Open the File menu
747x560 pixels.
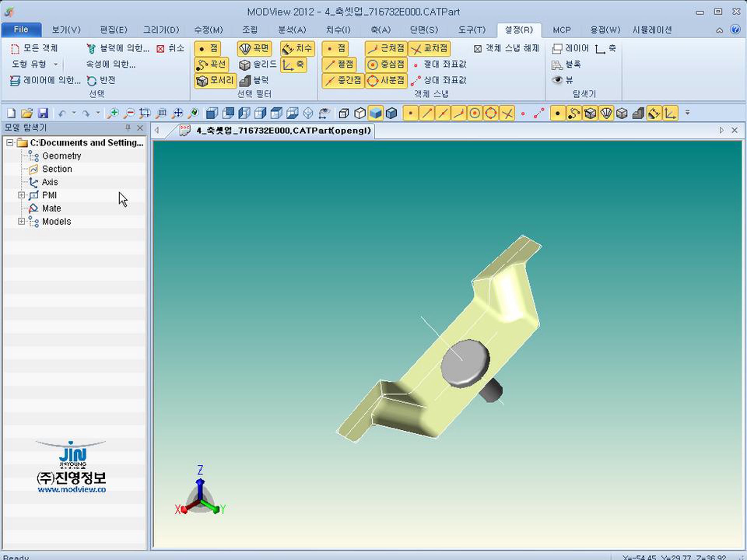(x=21, y=30)
